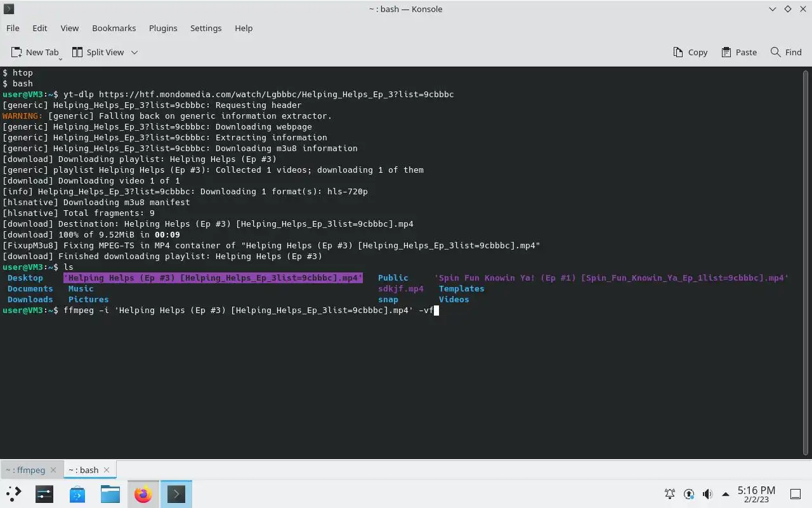Click the highlighted 'Helping Helps (Ep #3)' mp4 filename
Screen dimensions: 812x508
(213, 277)
